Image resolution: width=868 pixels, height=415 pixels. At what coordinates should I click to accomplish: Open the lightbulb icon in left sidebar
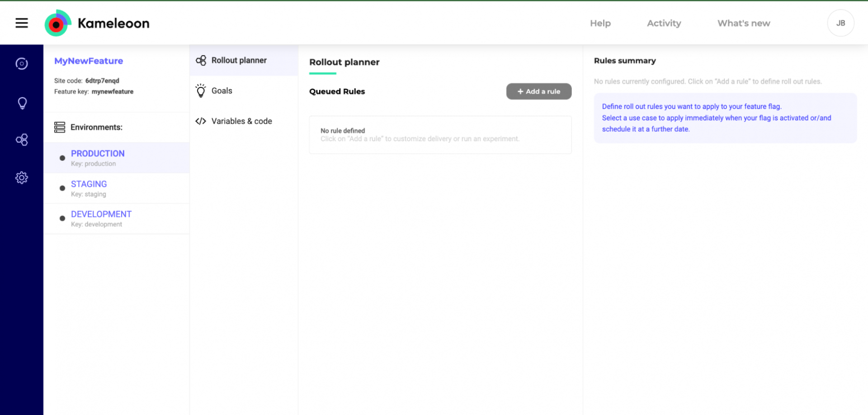(22, 103)
